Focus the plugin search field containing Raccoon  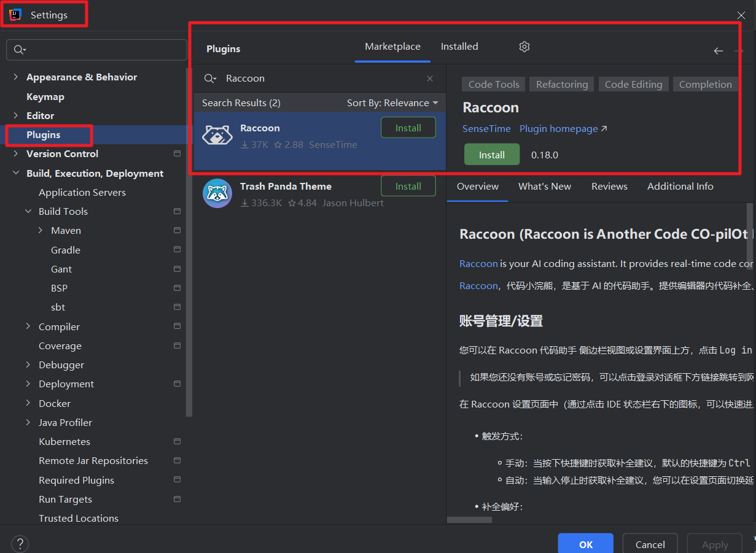(319, 79)
